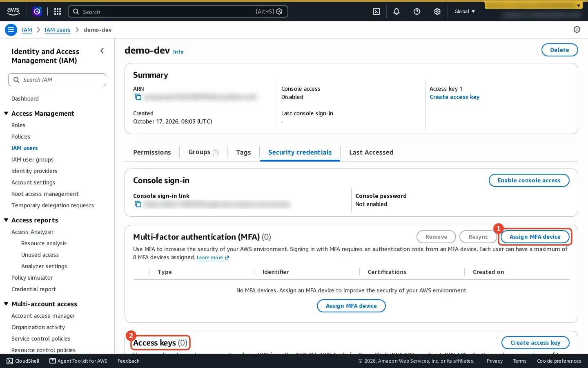
Task: Open the notifications bell
Action: click(x=396, y=11)
